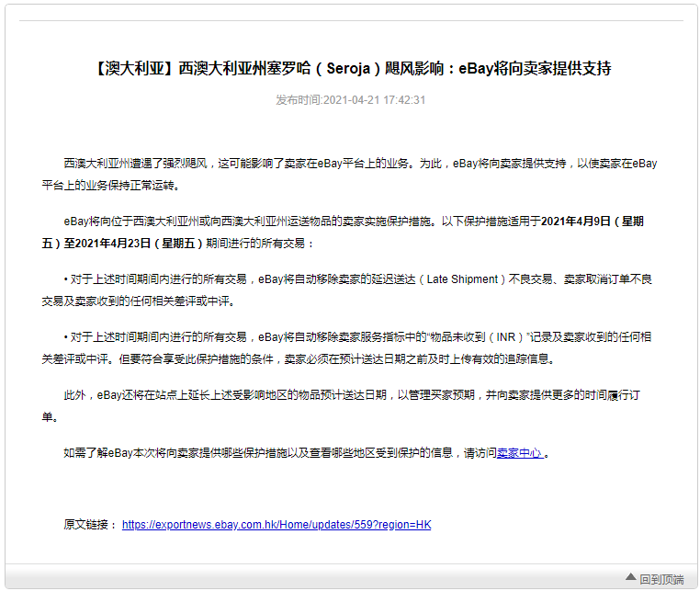Click the opening paragraph starting 西澳大利亚州遭遇了强烈飓风

(350, 175)
